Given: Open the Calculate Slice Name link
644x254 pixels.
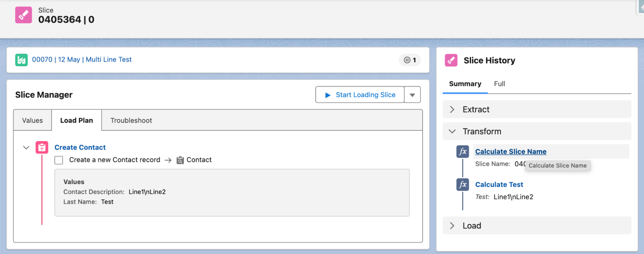Looking at the screenshot, I should pyautogui.click(x=510, y=151).
